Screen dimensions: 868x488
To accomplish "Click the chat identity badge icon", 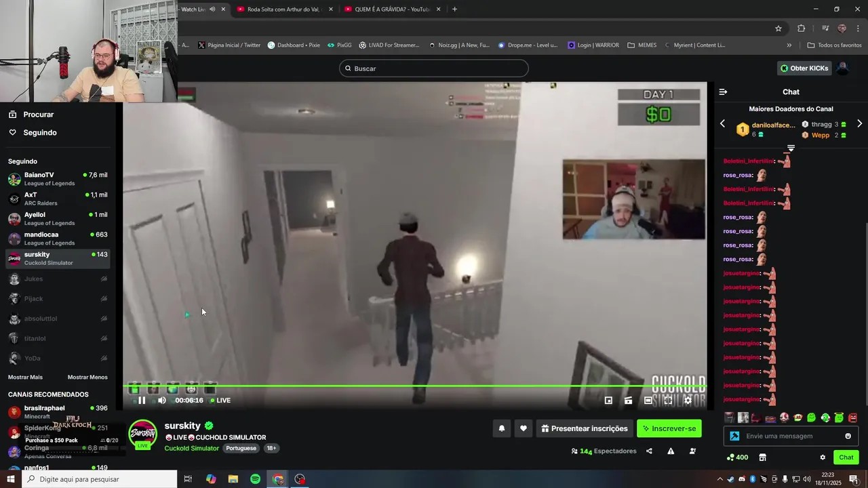I will [x=734, y=436].
